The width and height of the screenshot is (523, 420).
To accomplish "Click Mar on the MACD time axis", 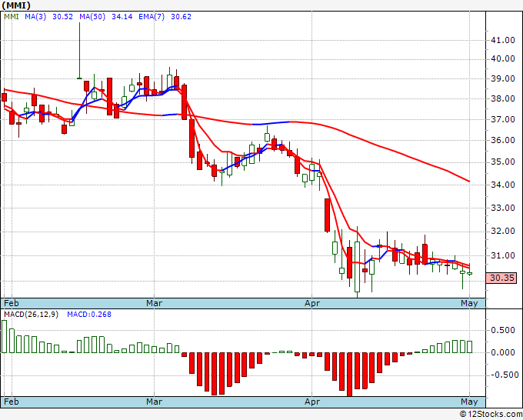I will (x=154, y=402).
